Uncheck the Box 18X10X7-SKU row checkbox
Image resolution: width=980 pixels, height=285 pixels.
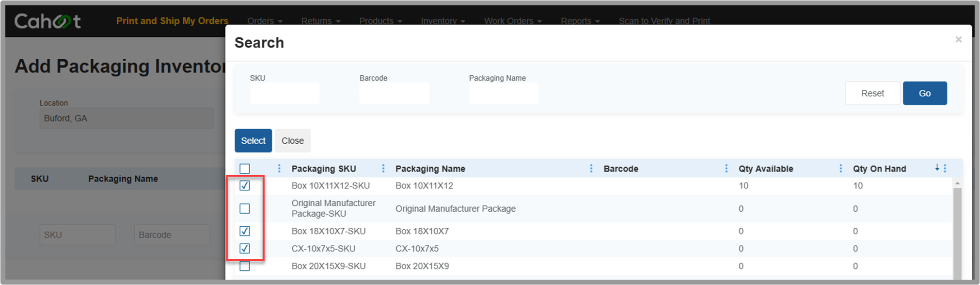pos(245,231)
